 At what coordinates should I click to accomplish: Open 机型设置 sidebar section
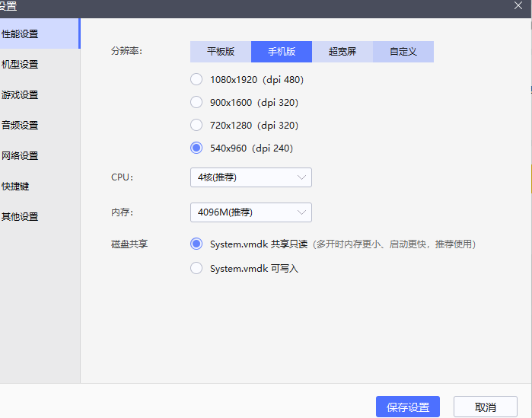(21, 65)
